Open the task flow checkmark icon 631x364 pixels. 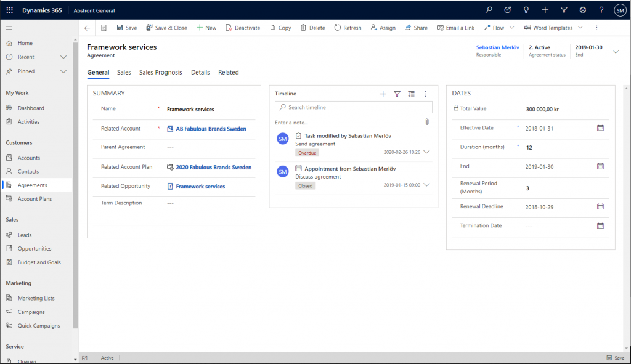coord(508,10)
